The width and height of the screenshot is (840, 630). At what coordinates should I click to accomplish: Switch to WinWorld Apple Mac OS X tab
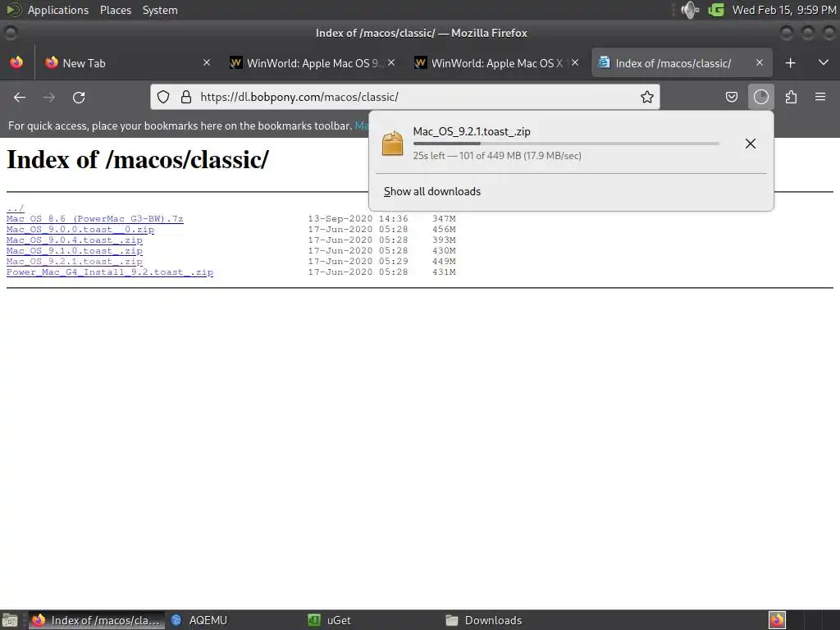click(498, 63)
